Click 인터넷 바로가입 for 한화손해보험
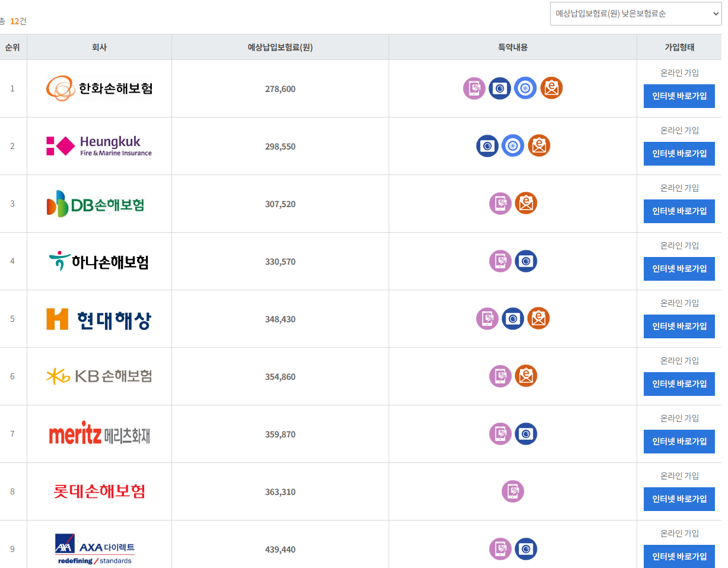 679,96
